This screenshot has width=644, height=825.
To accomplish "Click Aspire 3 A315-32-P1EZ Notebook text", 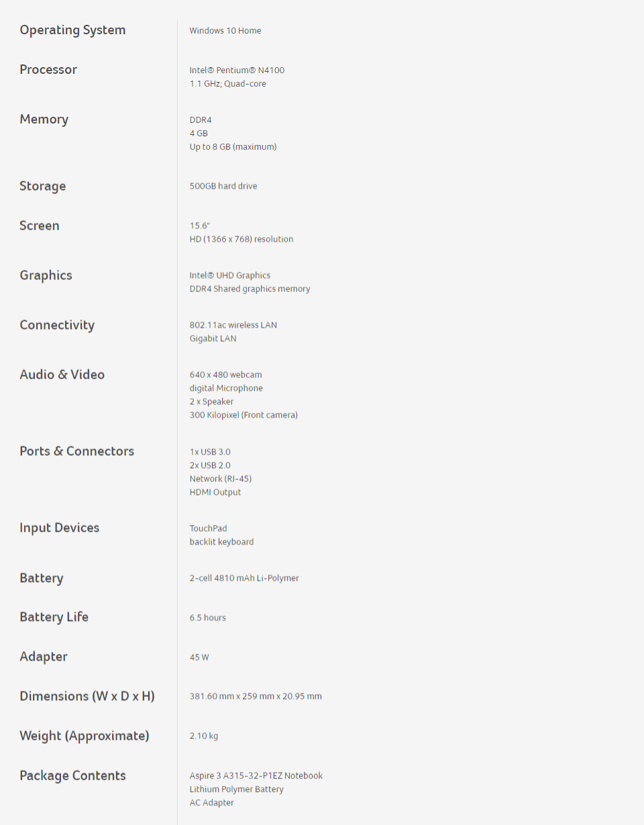I will click(256, 776).
